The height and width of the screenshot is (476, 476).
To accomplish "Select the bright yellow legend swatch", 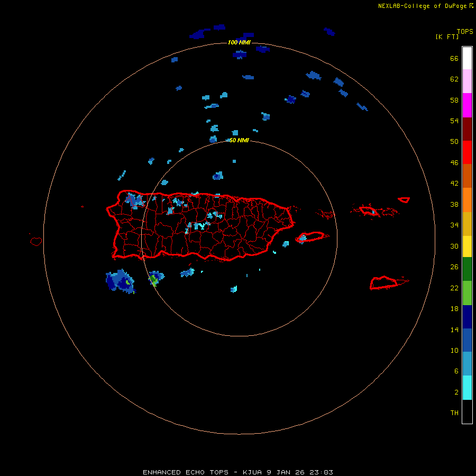I will (467, 246).
